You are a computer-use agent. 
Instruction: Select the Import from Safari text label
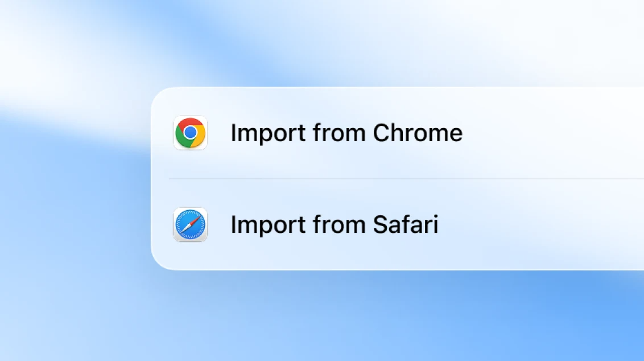pos(335,224)
